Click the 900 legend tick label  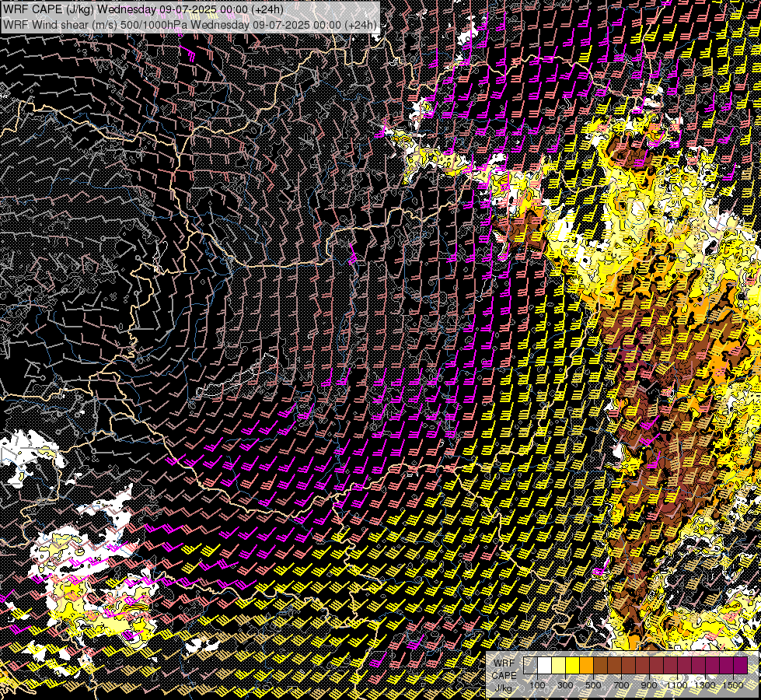coord(649,685)
